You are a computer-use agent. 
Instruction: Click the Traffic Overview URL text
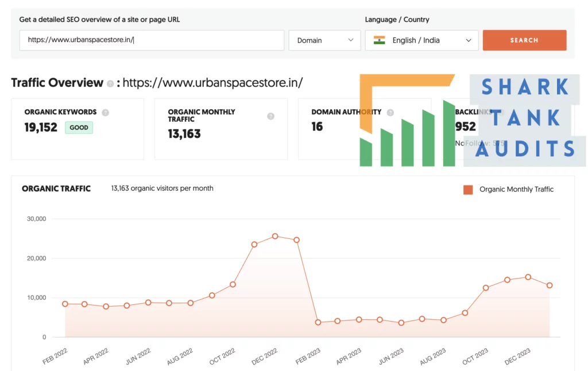point(212,83)
